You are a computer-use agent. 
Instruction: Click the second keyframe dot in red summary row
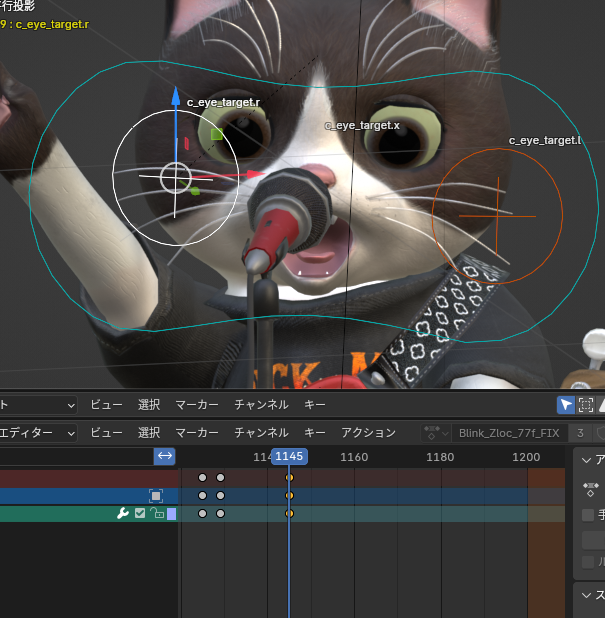pyautogui.click(x=220, y=477)
